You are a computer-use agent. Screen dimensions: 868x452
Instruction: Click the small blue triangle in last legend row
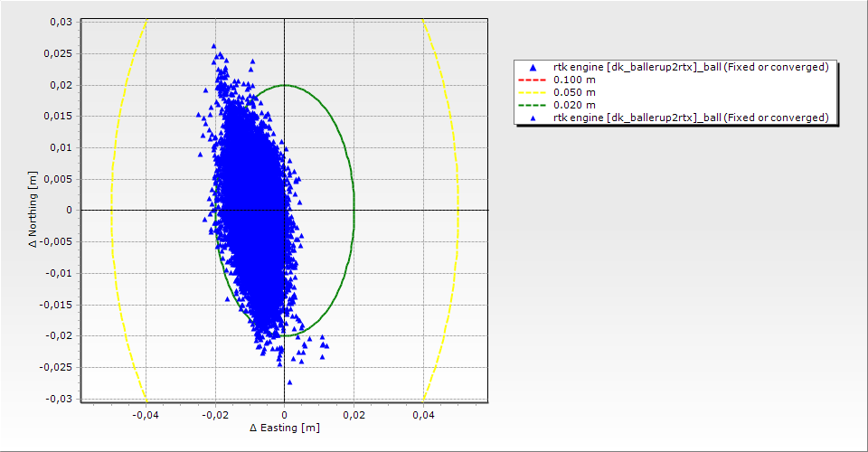coord(533,118)
